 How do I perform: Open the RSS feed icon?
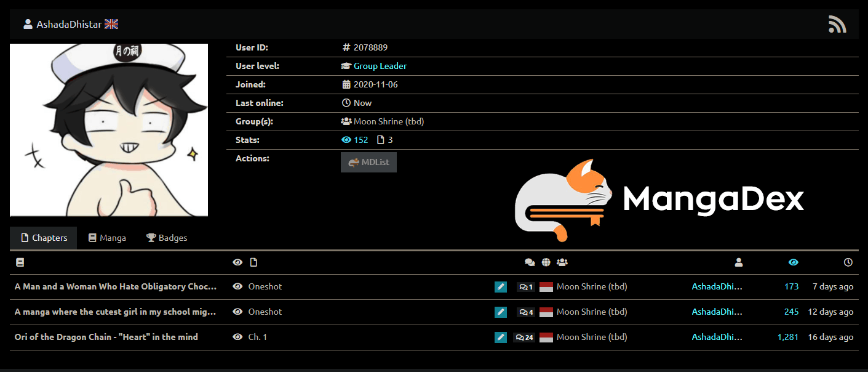837,24
